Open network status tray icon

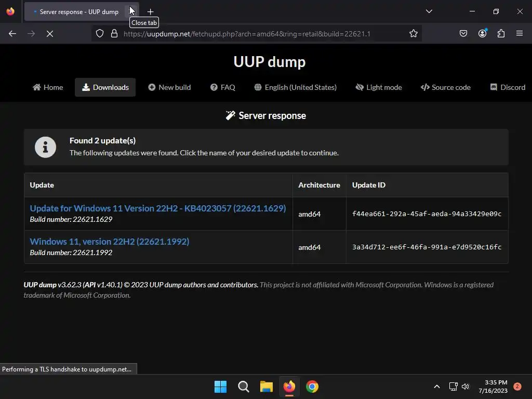click(453, 387)
